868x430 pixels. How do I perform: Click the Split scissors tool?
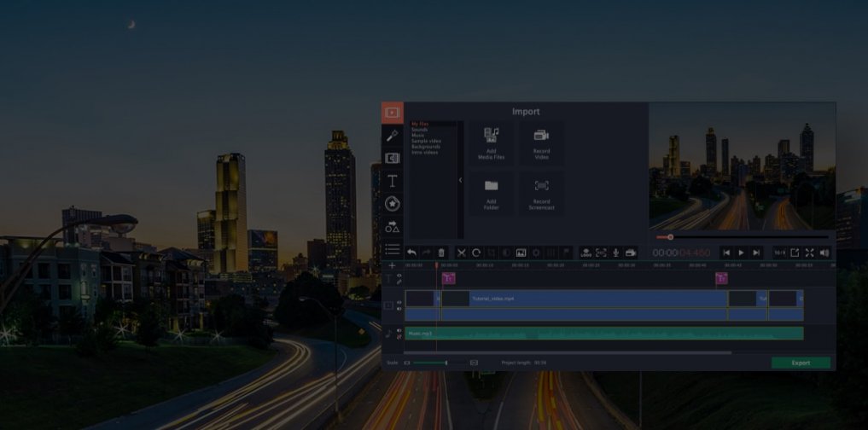[461, 253]
